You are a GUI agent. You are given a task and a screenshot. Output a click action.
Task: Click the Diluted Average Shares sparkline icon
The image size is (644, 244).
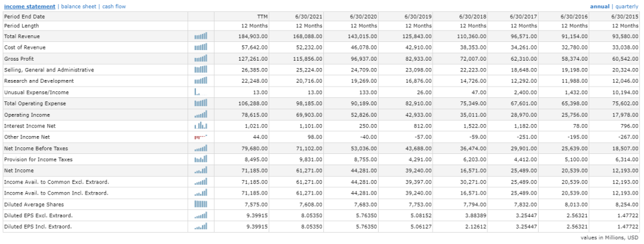201,204
